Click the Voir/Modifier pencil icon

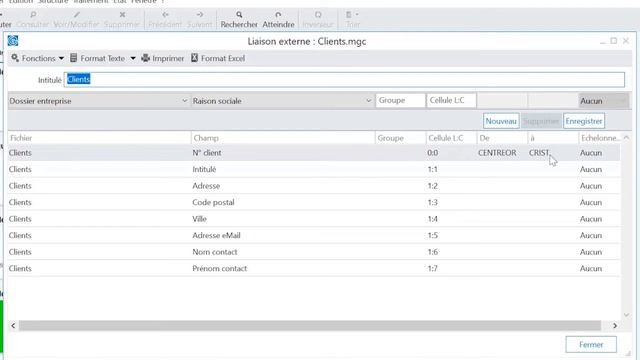76,15
